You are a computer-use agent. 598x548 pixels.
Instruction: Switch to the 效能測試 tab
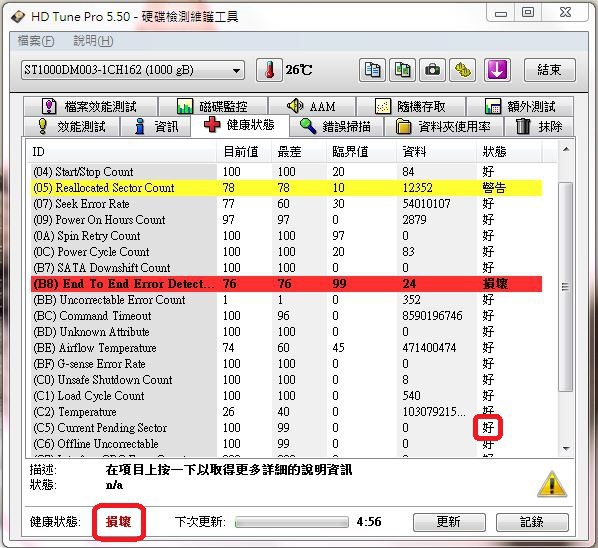pyautogui.click(x=72, y=126)
